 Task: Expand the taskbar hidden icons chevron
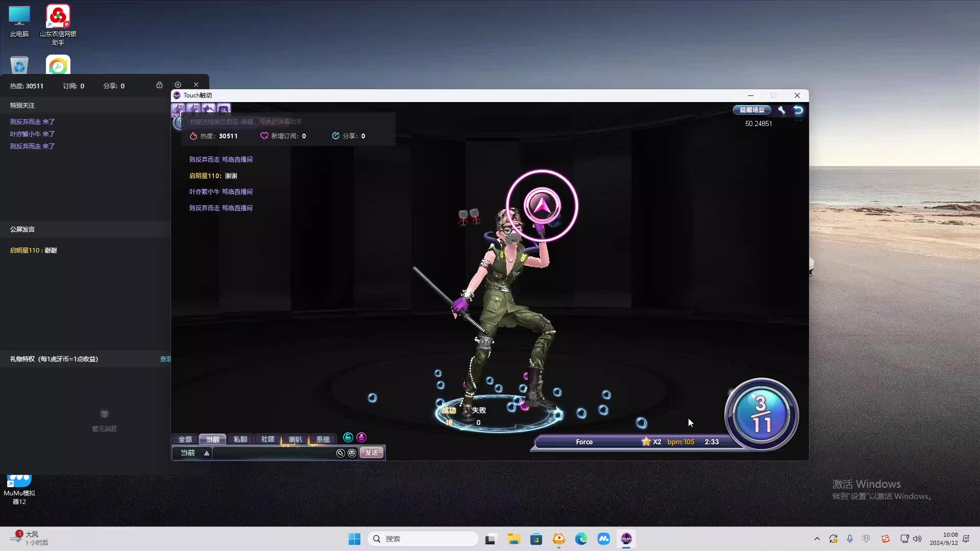817,539
